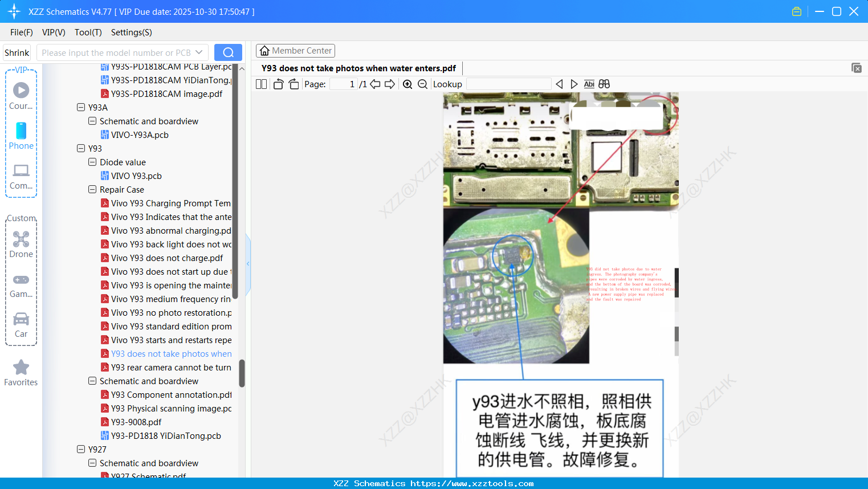Viewport: 868px width, 489px height.
Task: Rotate the page clockwise
Action: [294, 84]
